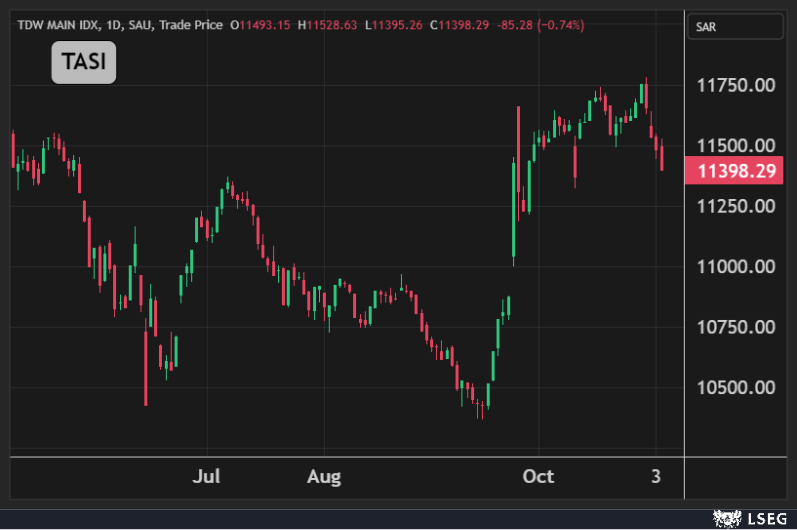This screenshot has width=797, height=530.
Task: Select the Oct marker on time axis
Action: coord(539,476)
